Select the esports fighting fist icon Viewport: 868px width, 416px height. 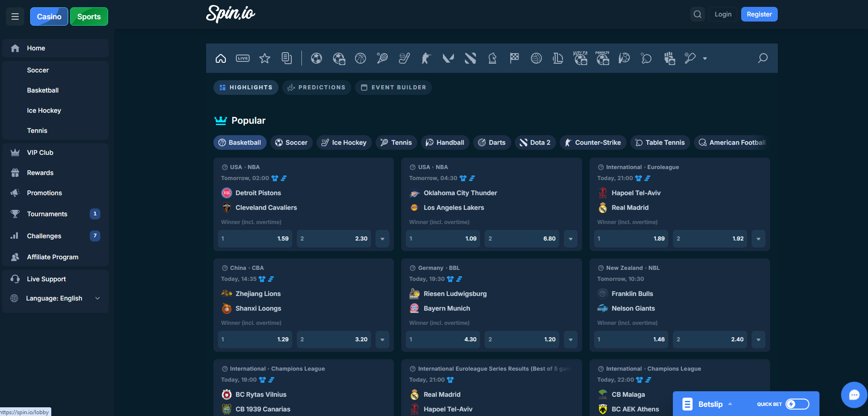[669, 58]
